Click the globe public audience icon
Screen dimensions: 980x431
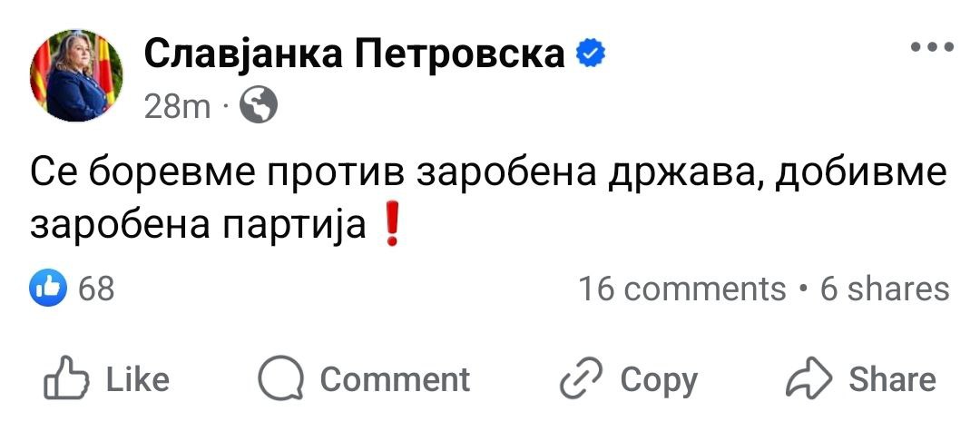pyautogui.click(x=259, y=107)
